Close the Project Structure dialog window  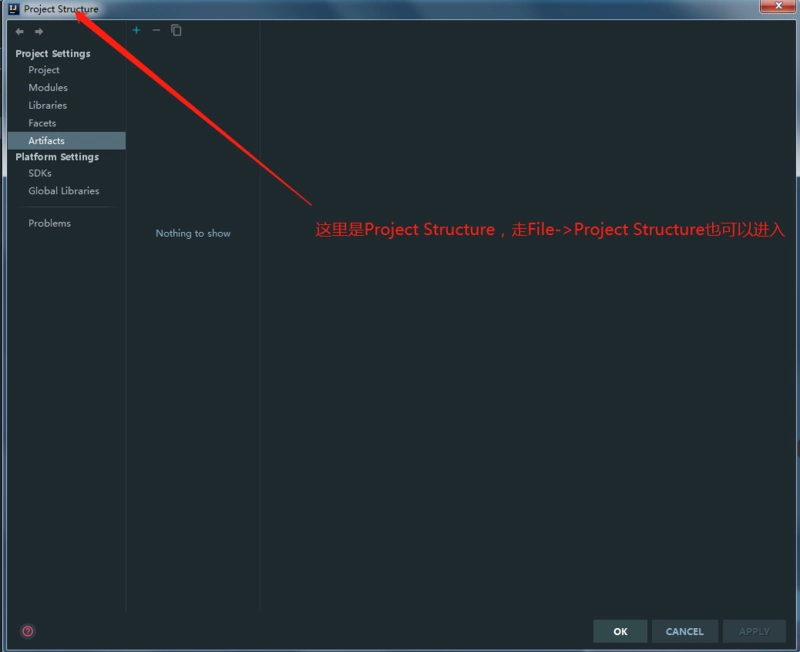[x=776, y=7]
